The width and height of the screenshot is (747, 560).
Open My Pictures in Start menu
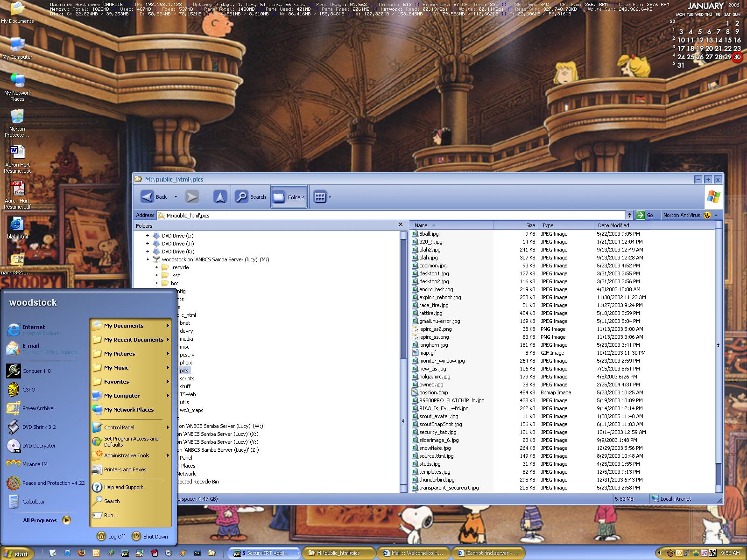pos(131,354)
